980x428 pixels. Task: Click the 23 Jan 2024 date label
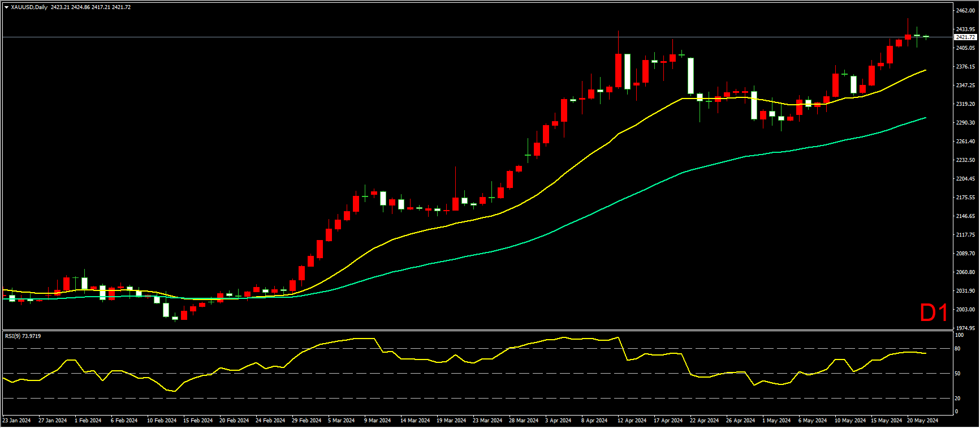tap(16, 421)
